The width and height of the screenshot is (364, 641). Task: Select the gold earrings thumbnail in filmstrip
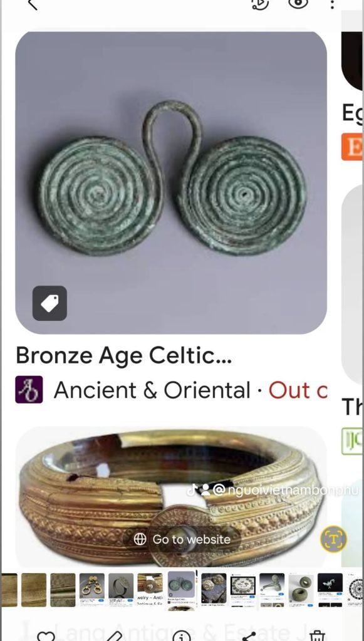(92, 590)
